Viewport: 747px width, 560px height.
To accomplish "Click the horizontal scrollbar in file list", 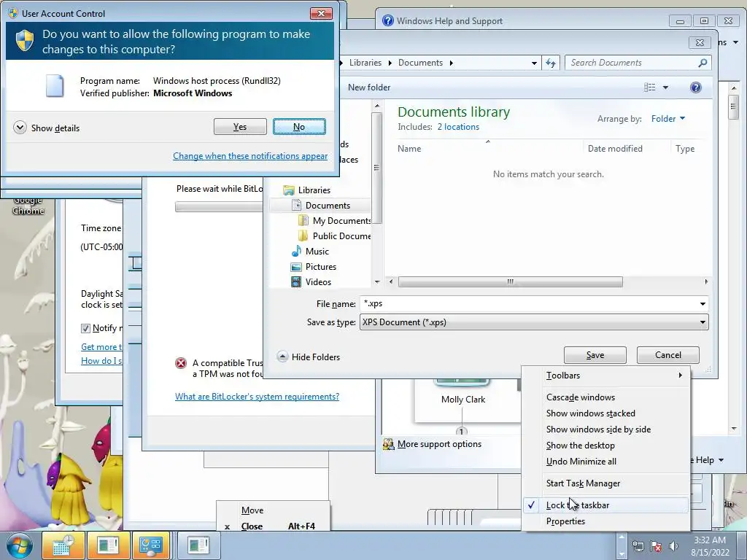I will (x=510, y=282).
